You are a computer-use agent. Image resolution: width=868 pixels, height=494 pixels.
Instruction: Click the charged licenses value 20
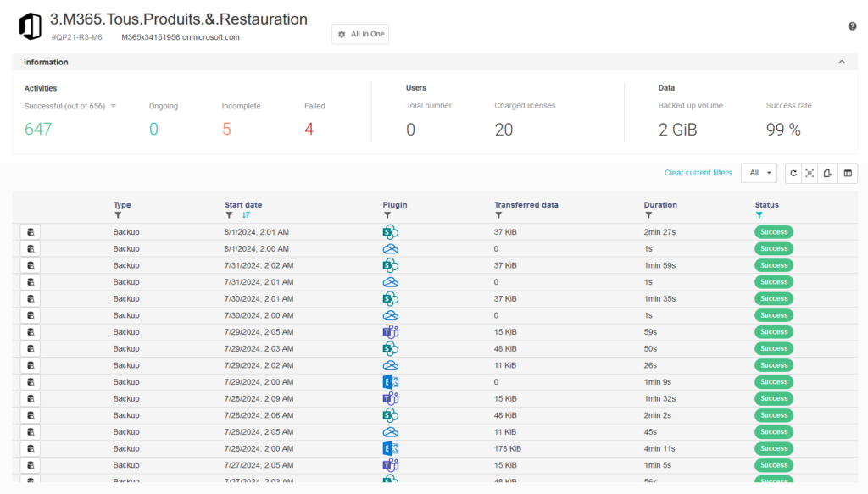click(x=504, y=130)
